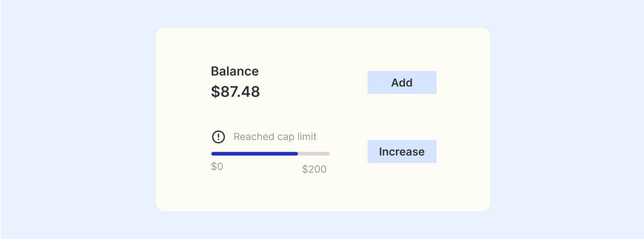
Task: Click the Balance heading
Action: 234,71
